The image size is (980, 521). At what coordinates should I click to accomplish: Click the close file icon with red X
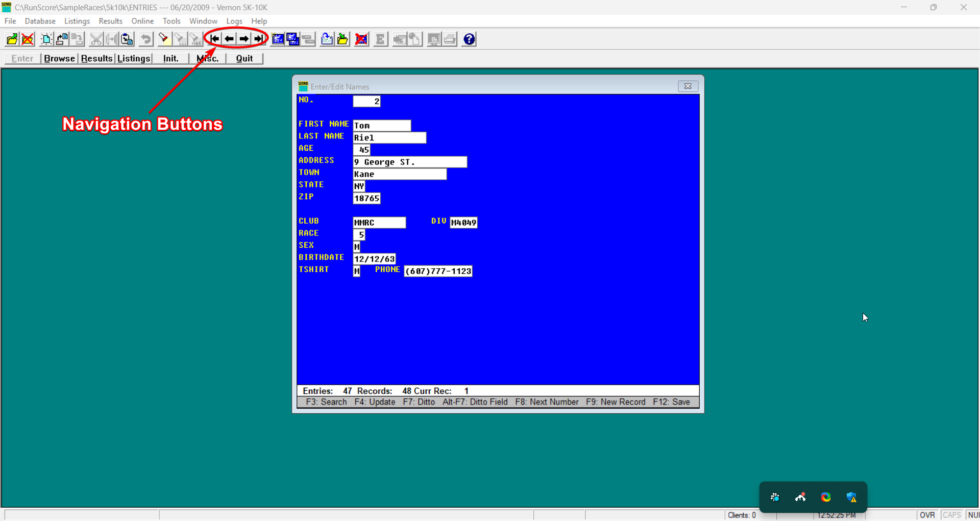coord(28,39)
